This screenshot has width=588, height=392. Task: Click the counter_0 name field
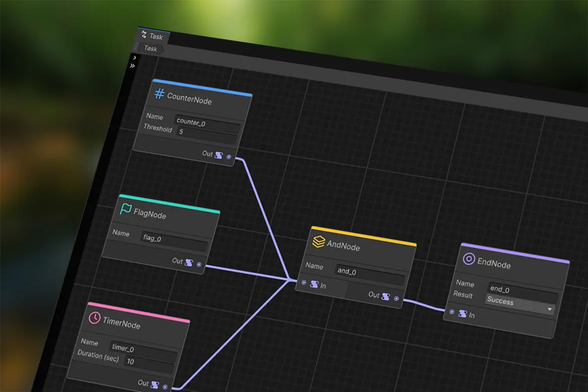click(x=208, y=124)
